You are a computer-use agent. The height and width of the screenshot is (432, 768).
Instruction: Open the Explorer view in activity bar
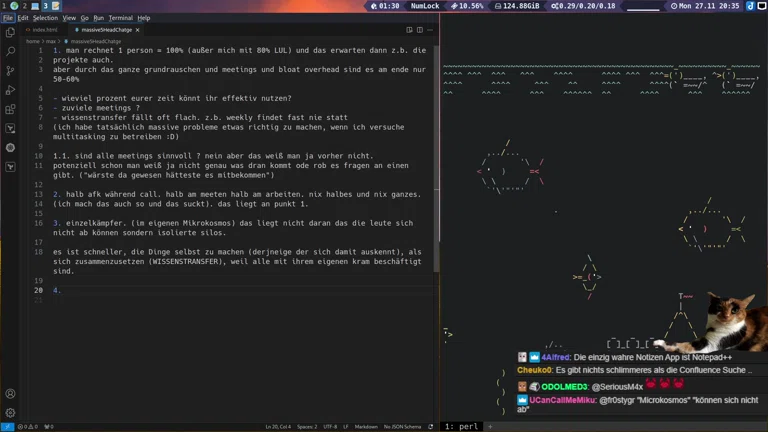(x=10, y=32)
